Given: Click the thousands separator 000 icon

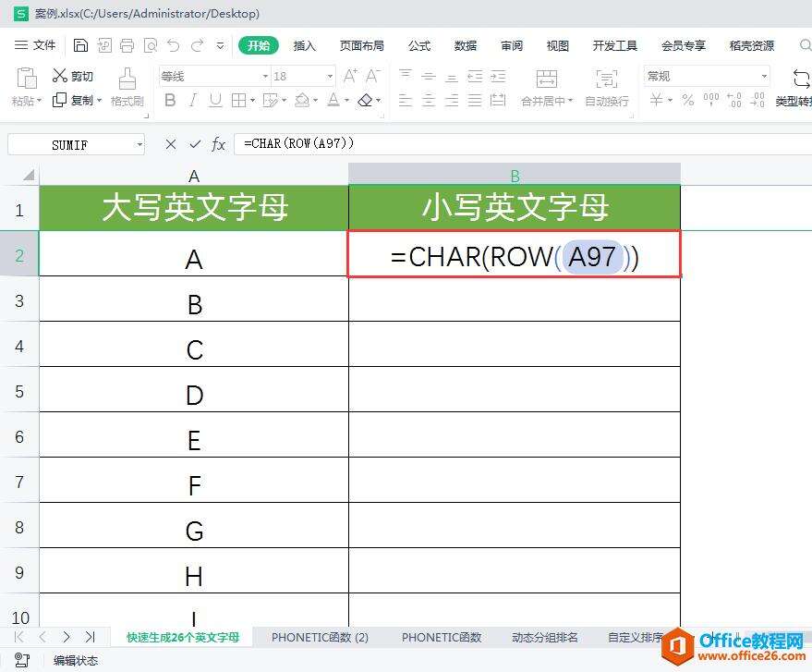Looking at the screenshot, I should 711,100.
